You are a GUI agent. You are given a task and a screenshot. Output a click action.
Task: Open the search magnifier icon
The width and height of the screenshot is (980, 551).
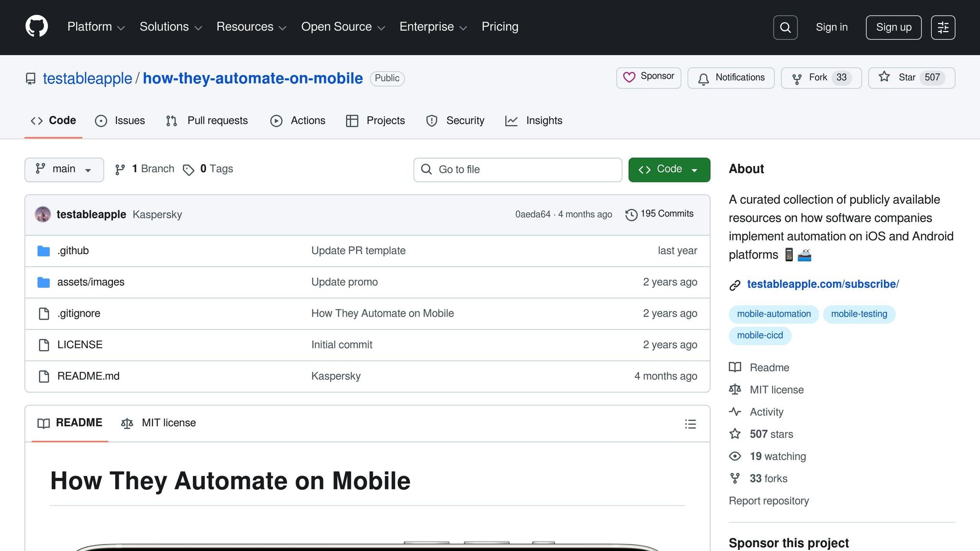click(x=785, y=27)
